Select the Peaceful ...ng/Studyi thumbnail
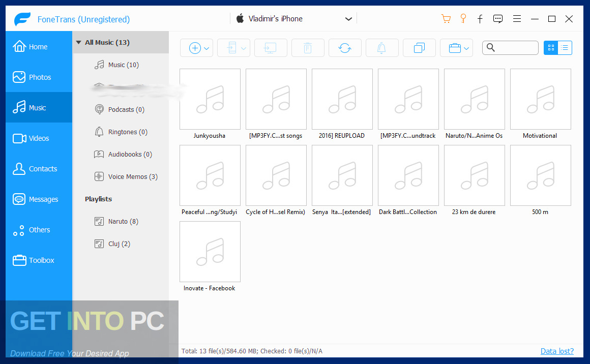This screenshot has height=364, width=590. 210,175
